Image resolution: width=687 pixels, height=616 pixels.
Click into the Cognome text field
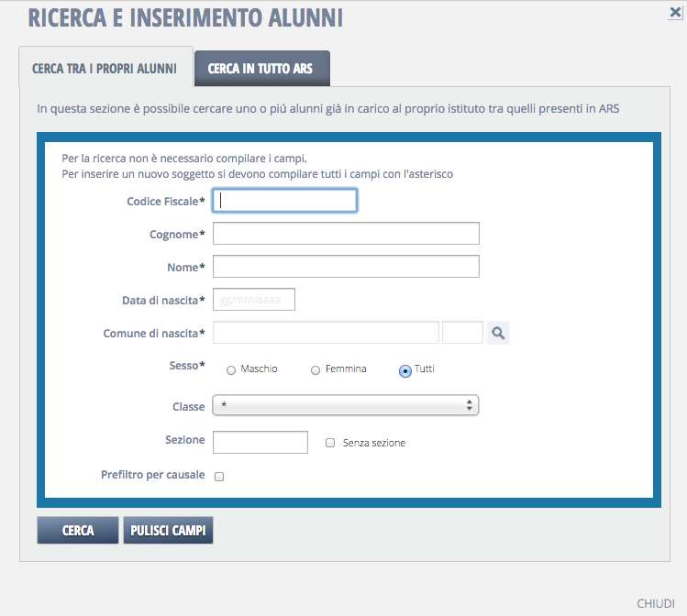[346, 234]
